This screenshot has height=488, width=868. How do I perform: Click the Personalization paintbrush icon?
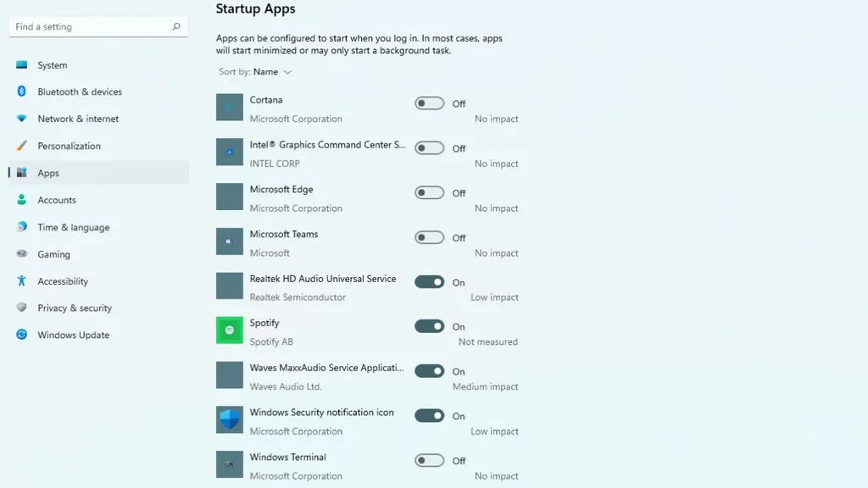22,146
